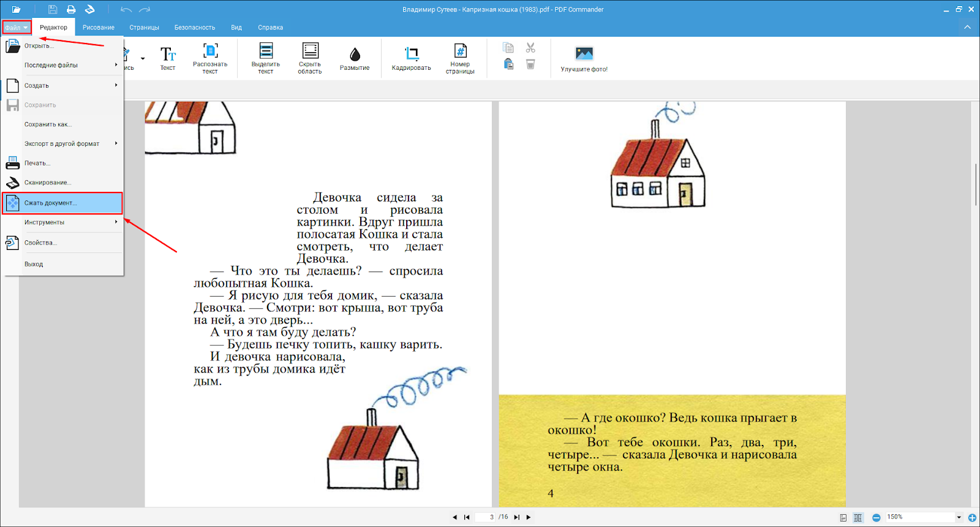The width and height of the screenshot is (980, 527).
Task: Choose Открыть... from the Файл menu
Action: [63, 46]
